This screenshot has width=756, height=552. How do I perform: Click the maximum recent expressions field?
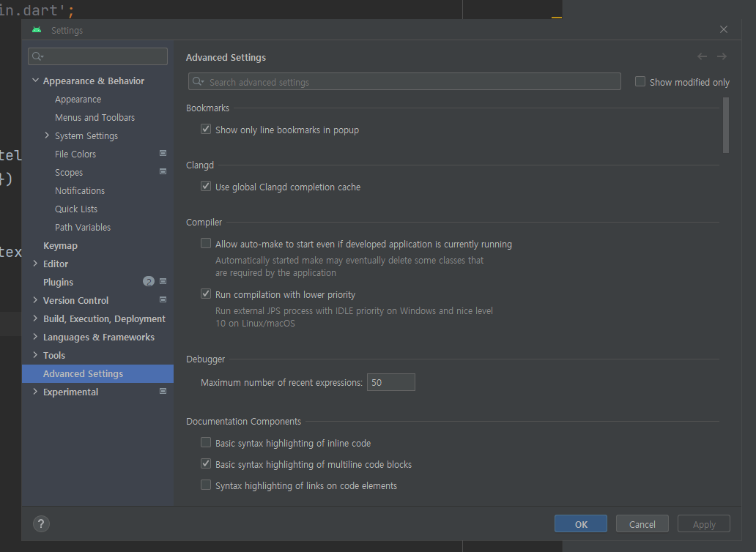[391, 382]
